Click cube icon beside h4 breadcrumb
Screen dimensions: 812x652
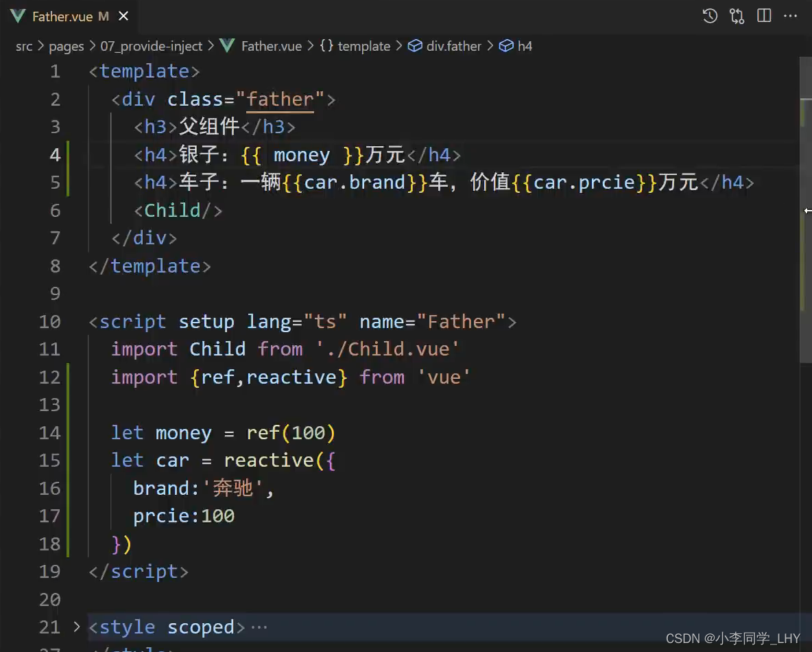(x=506, y=46)
